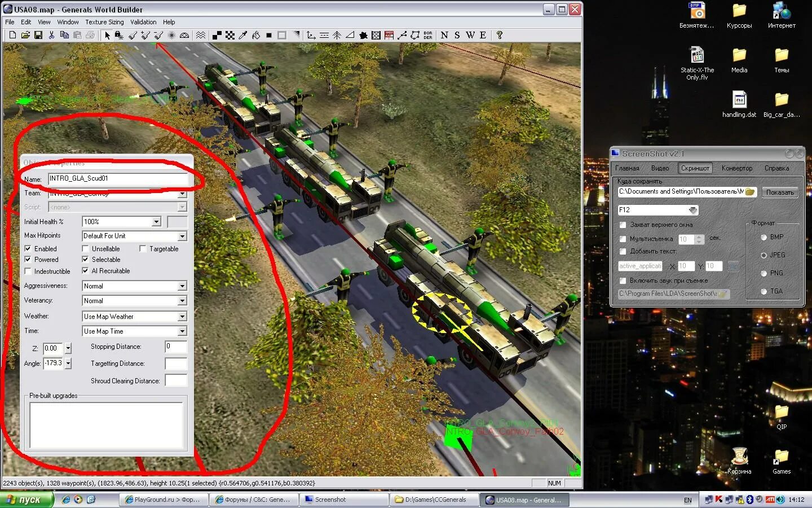
Task: Open the Validation menu
Action: (x=143, y=22)
